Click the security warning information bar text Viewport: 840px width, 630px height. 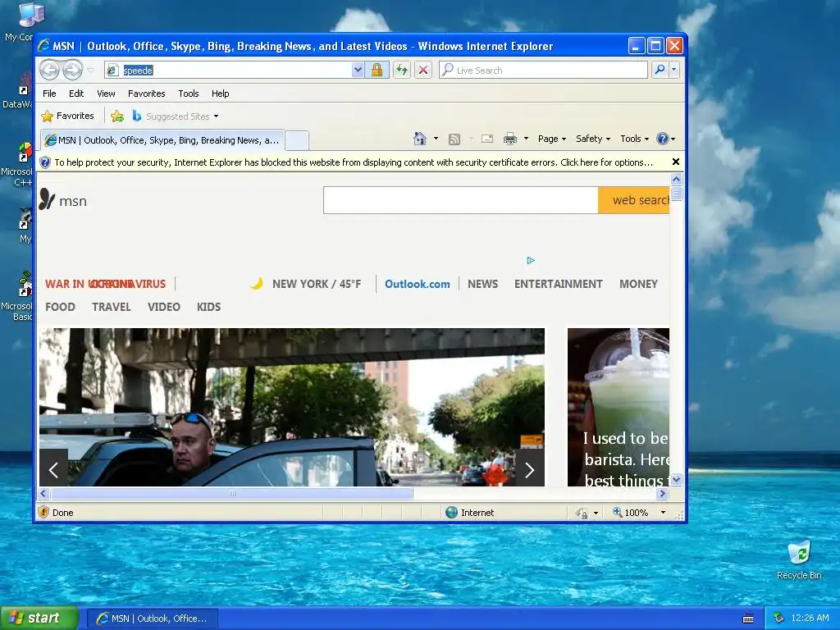click(354, 162)
